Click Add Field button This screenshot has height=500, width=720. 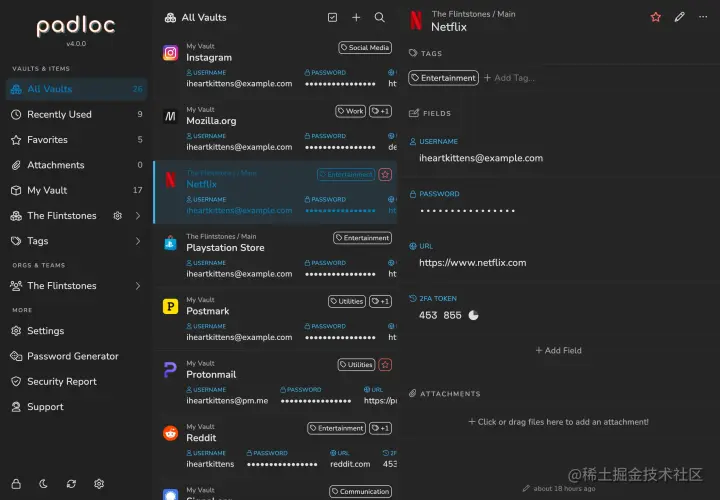[x=558, y=350]
